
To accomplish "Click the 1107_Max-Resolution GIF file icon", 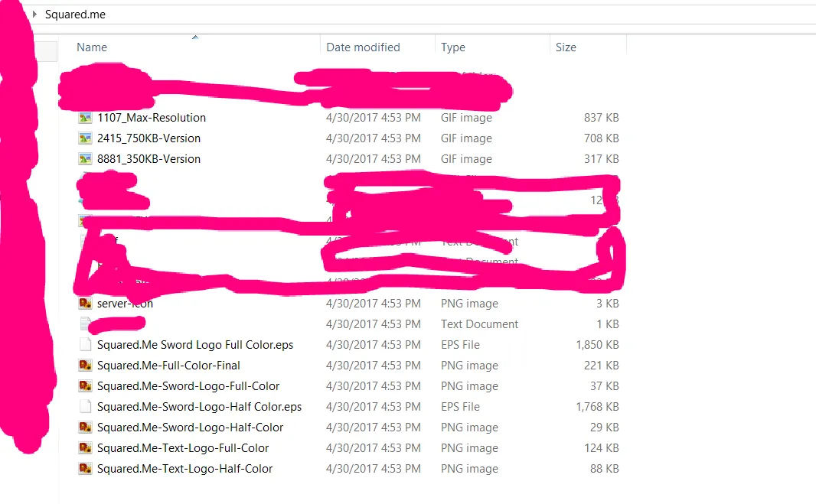I will coord(85,118).
